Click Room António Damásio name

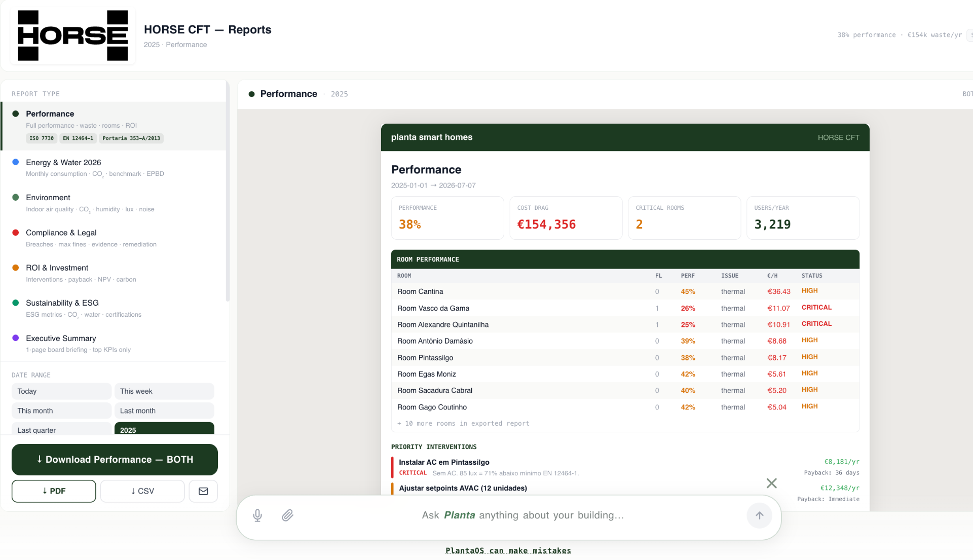click(x=435, y=341)
